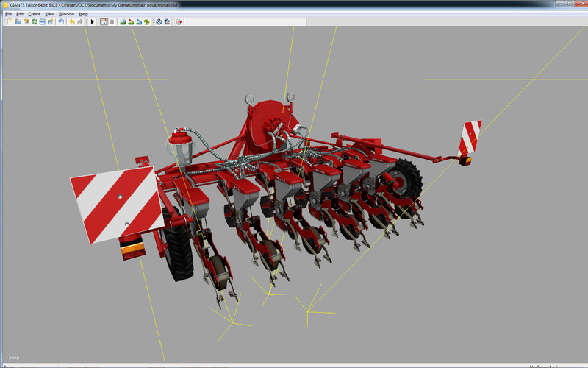Click the GIANTS Editor title bar icon
This screenshot has height=368, width=588.
point(4,4)
